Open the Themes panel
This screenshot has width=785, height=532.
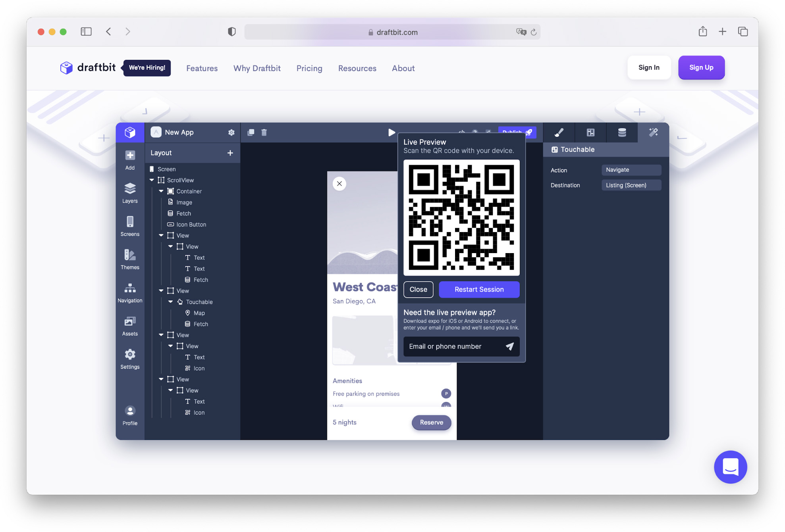[x=130, y=259]
